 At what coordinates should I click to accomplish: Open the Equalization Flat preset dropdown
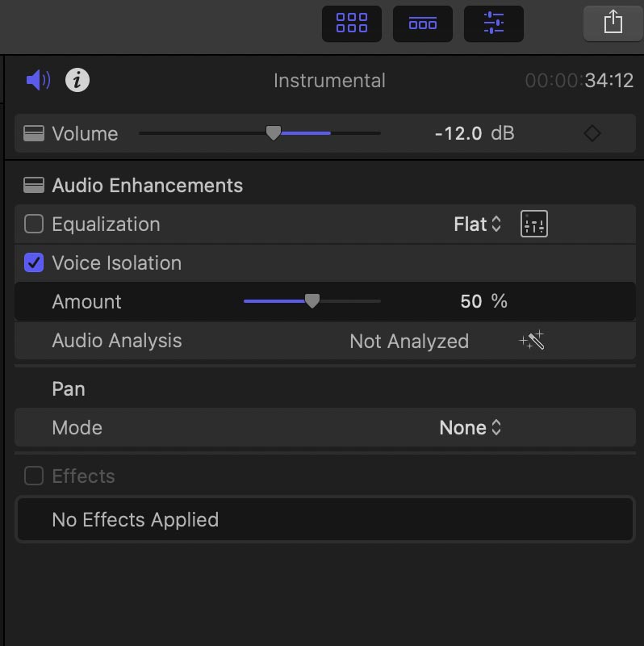tap(478, 224)
